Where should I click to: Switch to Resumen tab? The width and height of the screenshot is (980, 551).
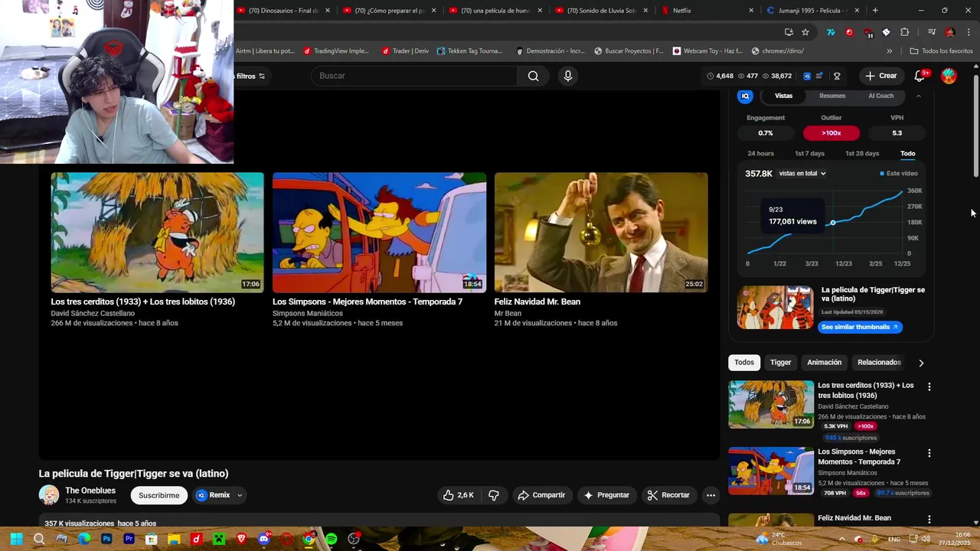click(x=832, y=96)
